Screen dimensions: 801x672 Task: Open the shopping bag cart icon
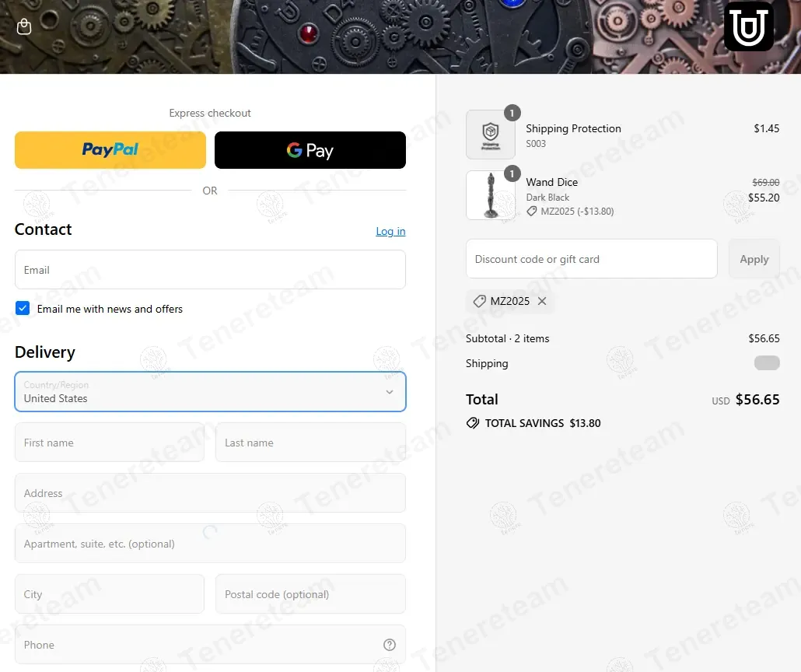[24, 26]
